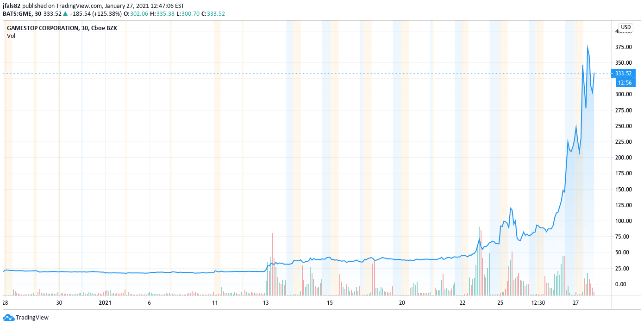
Task: Click the 250.00 price axis label
Action: [x=623, y=126]
